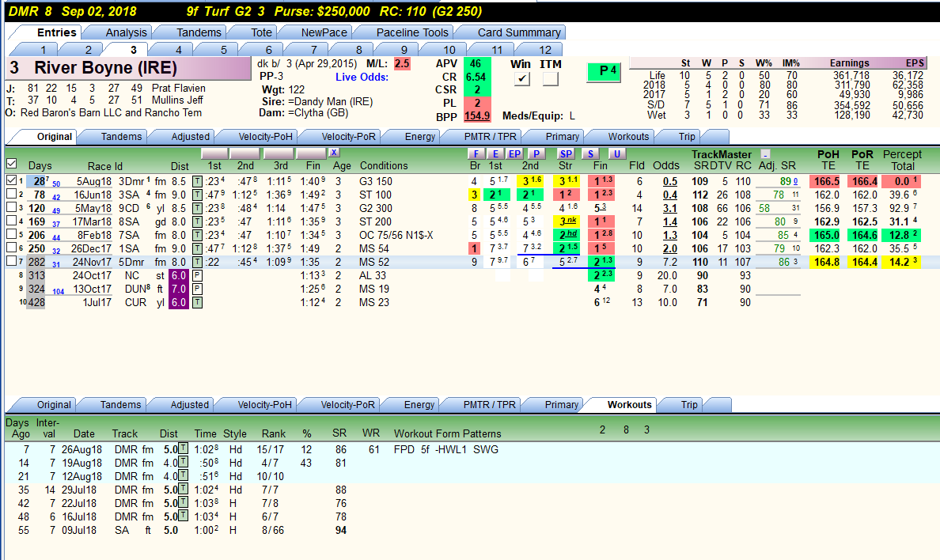Click the jockey name Prat Flavien
The image size is (940, 560).
coord(179,88)
